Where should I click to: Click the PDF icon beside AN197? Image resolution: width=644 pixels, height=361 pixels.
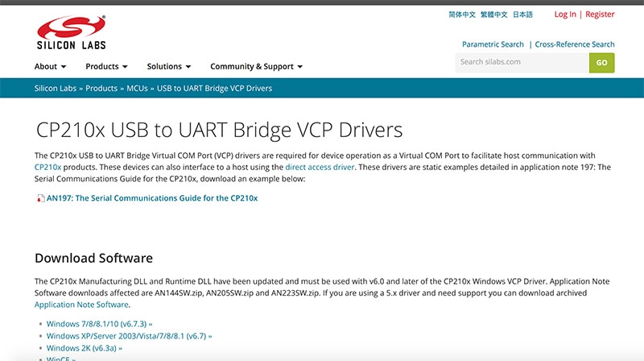(x=40, y=197)
